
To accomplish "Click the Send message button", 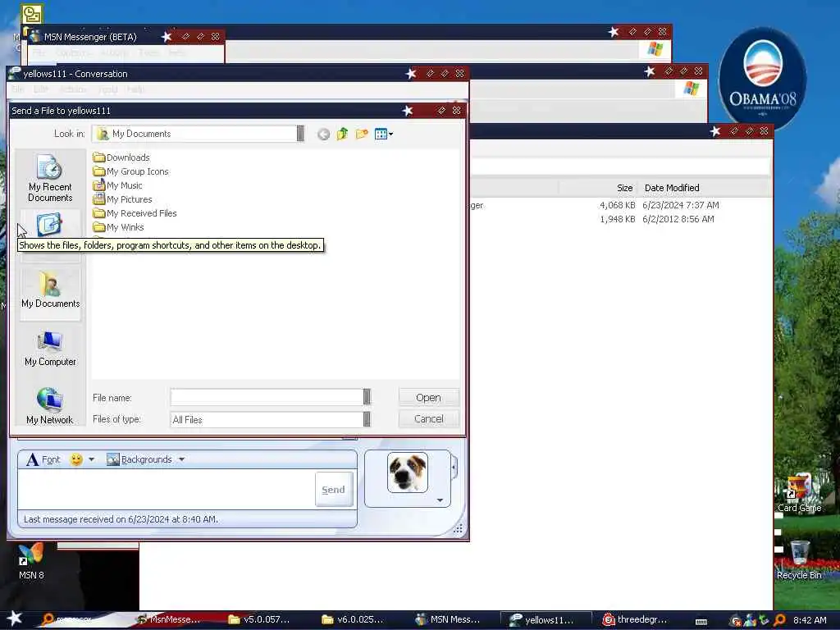I will [333, 489].
